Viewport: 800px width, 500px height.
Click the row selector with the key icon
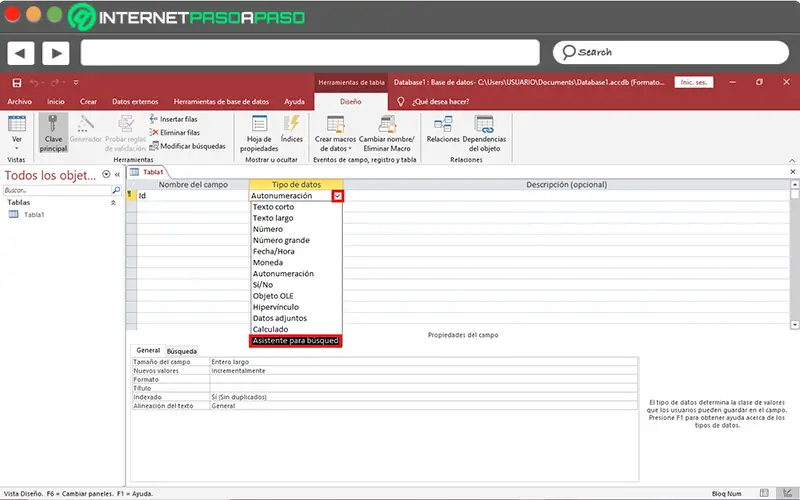pyautogui.click(x=131, y=195)
